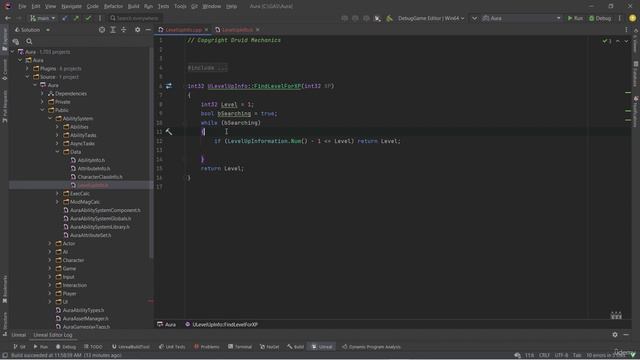Click the select opened file target icon
The height and width of the screenshot is (360, 640).
(102, 30)
